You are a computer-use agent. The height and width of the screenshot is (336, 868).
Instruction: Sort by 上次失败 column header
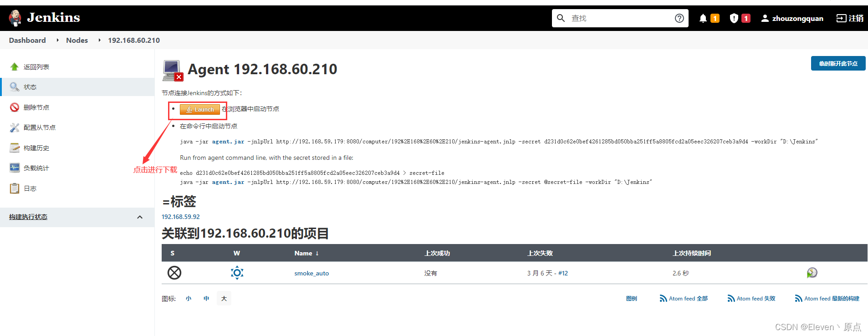click(x=540, y=253)
